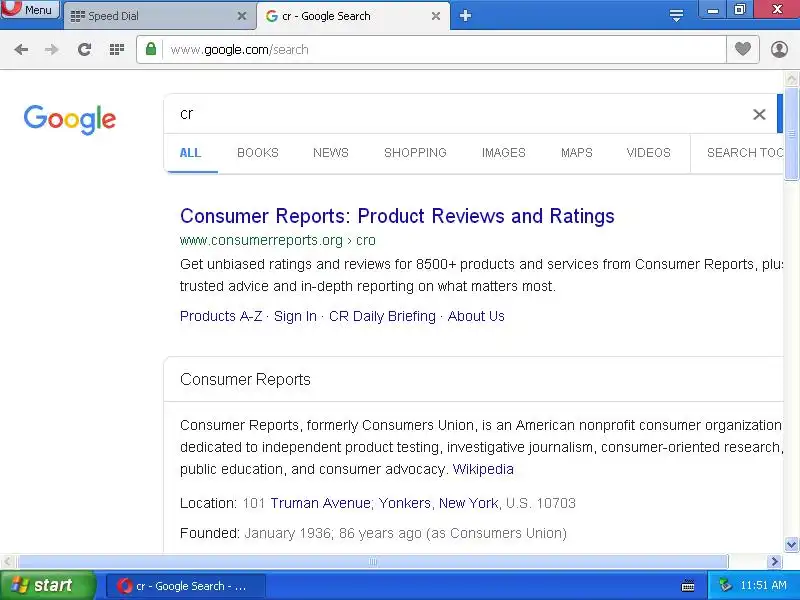Viewport: 800px width, 600px height.
Task: Open a new tab with plus button
Action: coord(465,16)
